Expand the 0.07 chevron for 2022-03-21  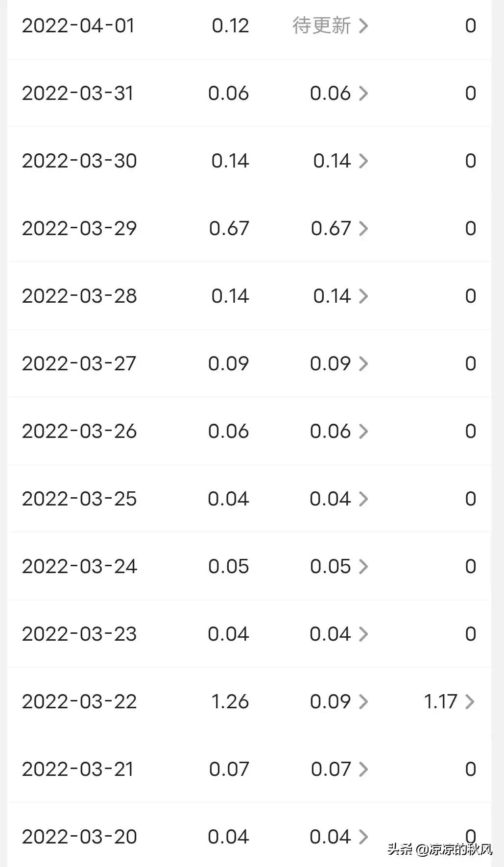click(x=363, y=770)
